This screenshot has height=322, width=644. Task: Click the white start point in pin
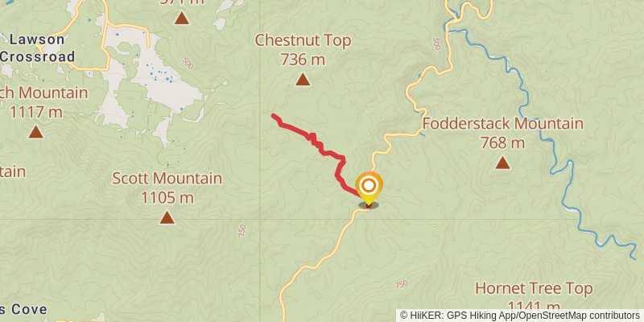369,186
